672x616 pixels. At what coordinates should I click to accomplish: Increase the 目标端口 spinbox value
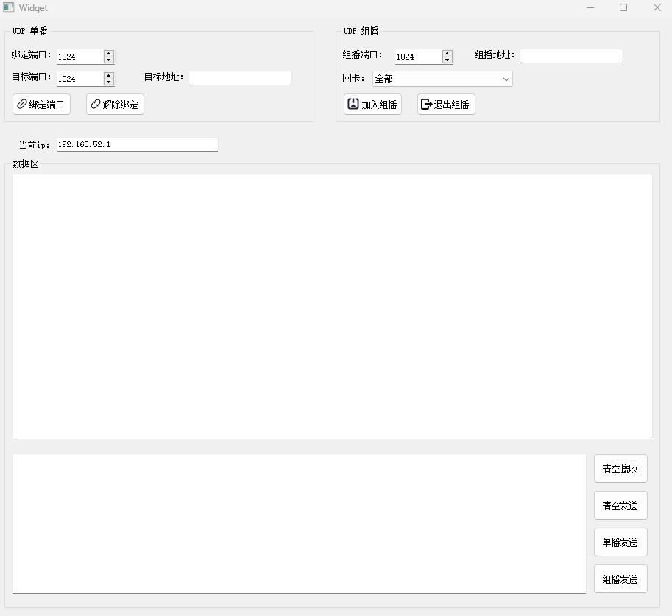(x=109, y=76)
